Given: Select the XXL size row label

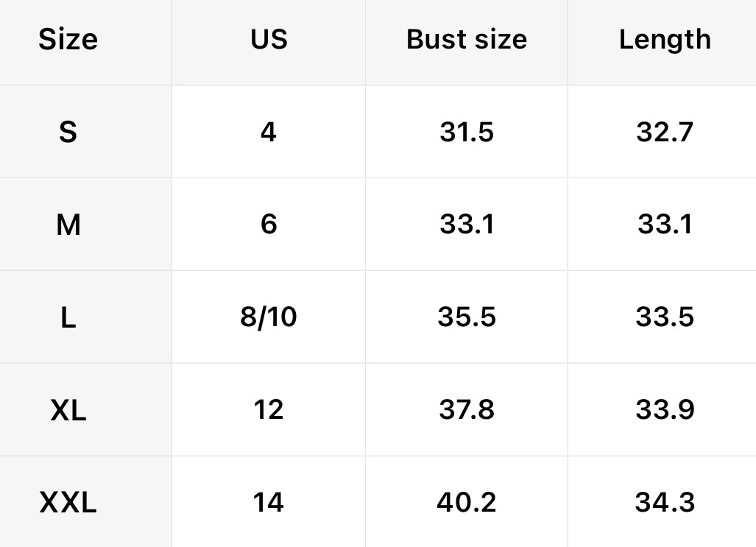Looking at the screenshot, I should (68, 503).
